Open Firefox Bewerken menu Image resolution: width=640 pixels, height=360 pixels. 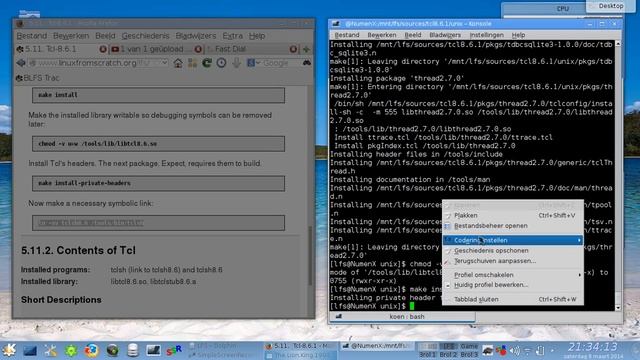click(x=71, y=36)
